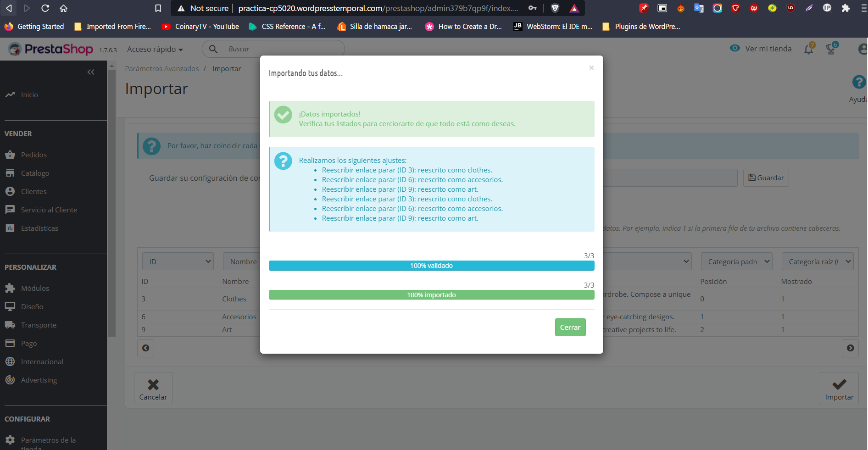This screenshot has height=450, width=868.
Task: Open Imported From Firefox bookmark folder
Action: click(x=112, y=27)
